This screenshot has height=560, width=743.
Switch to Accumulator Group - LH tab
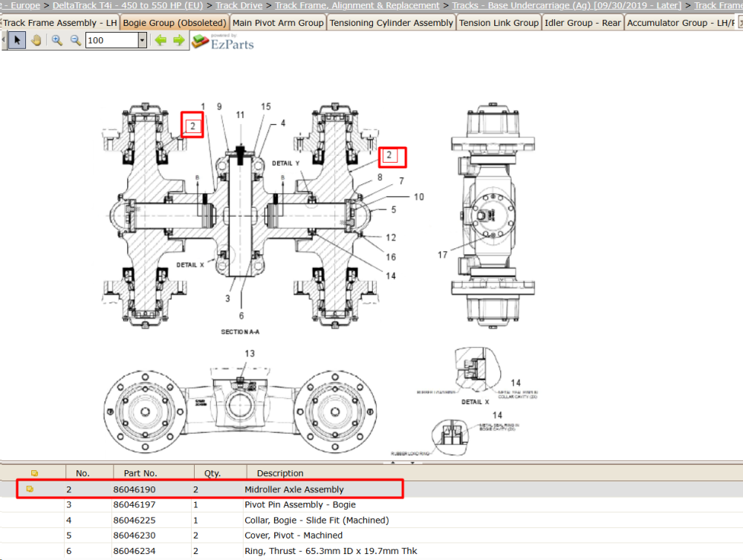[681, 23]
